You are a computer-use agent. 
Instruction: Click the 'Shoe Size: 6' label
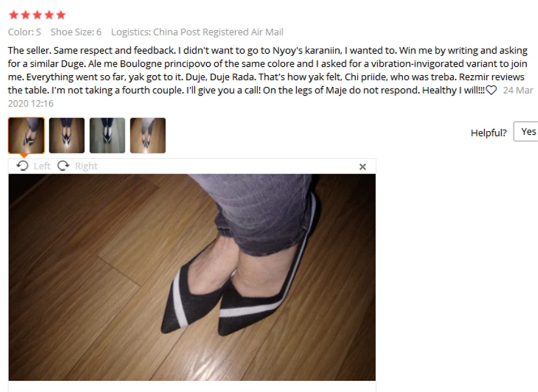(x=76, y=32)
